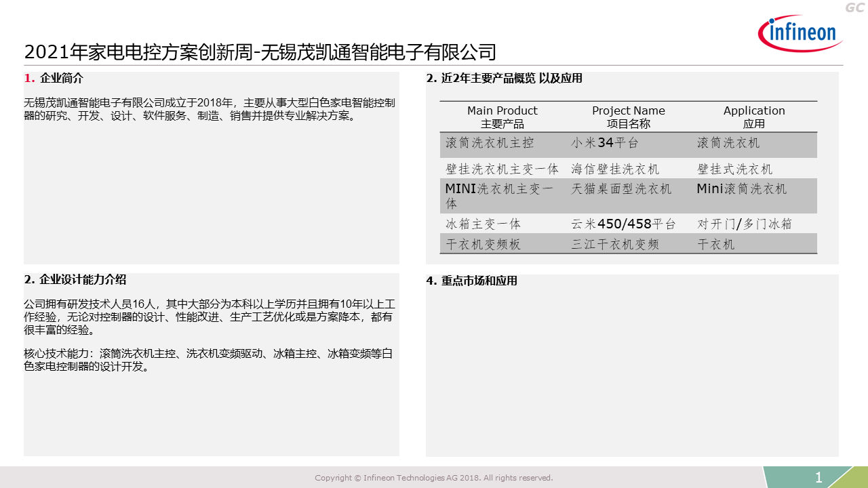868x488 pixels.
Task: Click the paragraph starting "核心技术能力"
Action: 208,360
